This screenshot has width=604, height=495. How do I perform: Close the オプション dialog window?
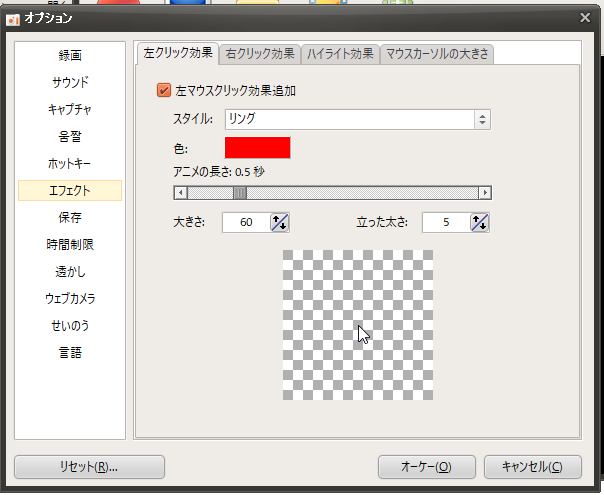(x=587, y=17)
